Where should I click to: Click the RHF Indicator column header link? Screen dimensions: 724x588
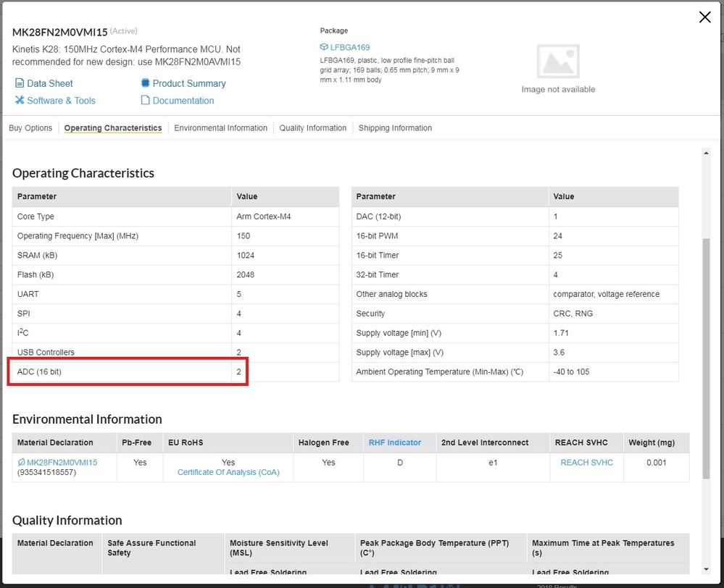click(395, 442)
